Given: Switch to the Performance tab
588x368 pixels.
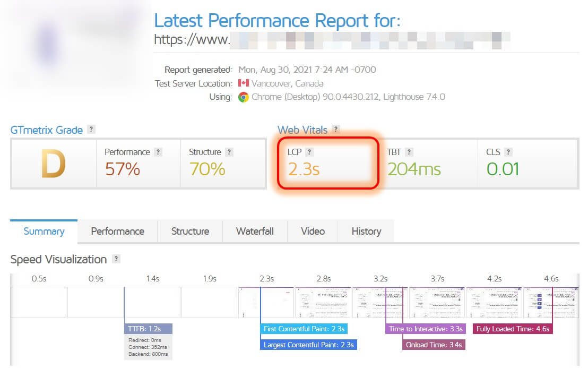Looking at the screenshot, I should (117, 231).
